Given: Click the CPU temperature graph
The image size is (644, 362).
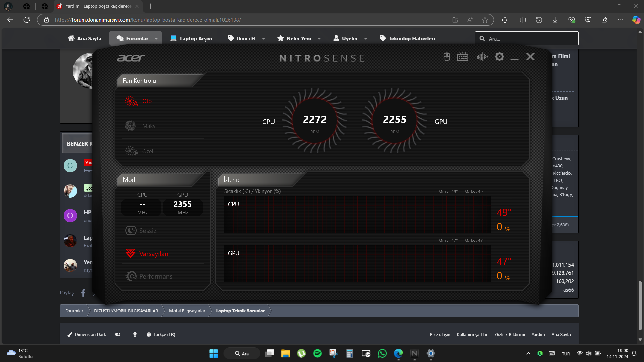Looking at the screenshot, I should [357, 215].
